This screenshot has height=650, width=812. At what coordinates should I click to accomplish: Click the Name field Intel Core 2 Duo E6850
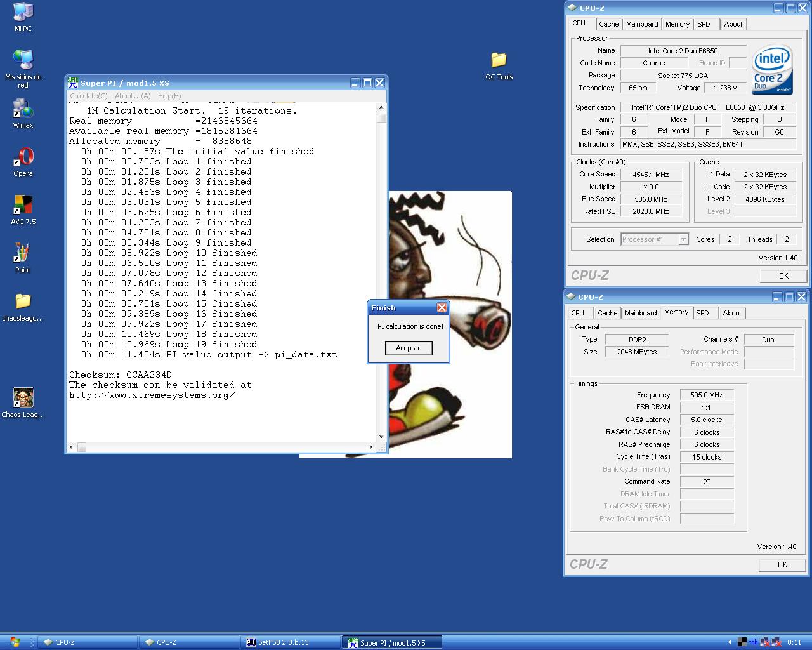click(683, 51)
